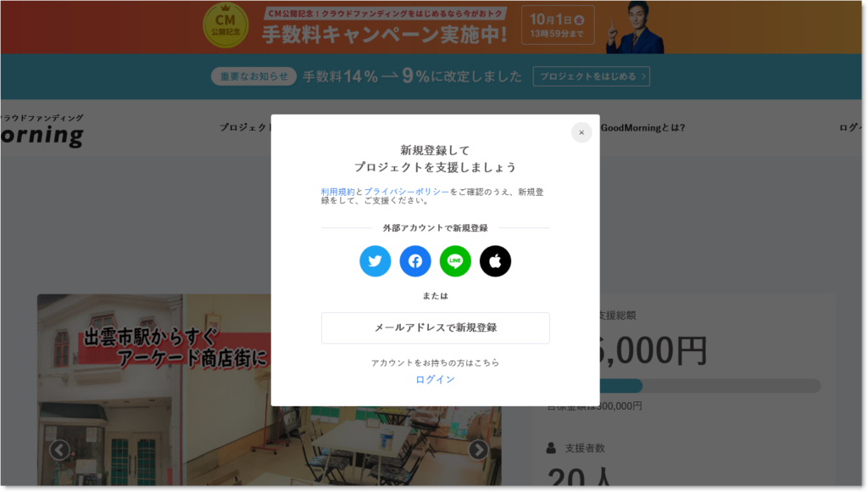Sign up with the Twitter icon
Viewport: 868px width, 492px height.
click(x=375, y=261)
